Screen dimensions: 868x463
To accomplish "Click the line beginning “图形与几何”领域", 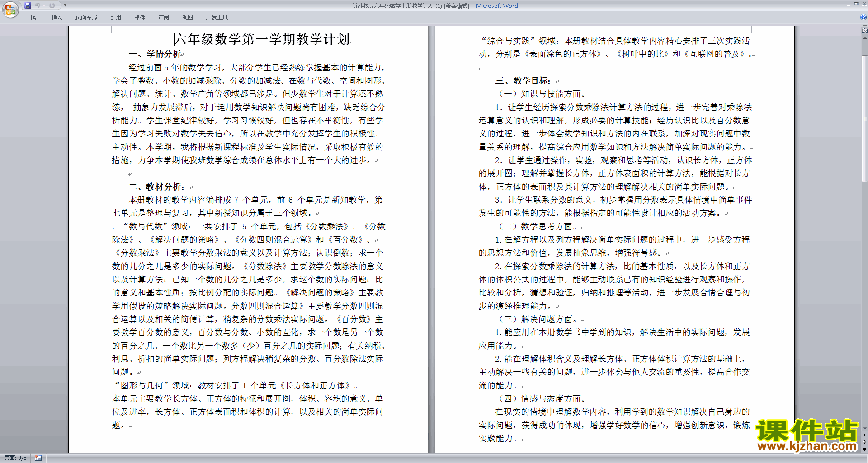I will click(236, 386).
